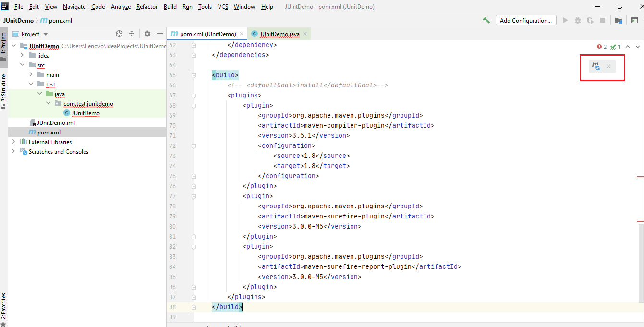Collapse all with the Project panel icon
The height and width of the screenshot is (327, 644).
pyautogui.click(x=132, y=34)
